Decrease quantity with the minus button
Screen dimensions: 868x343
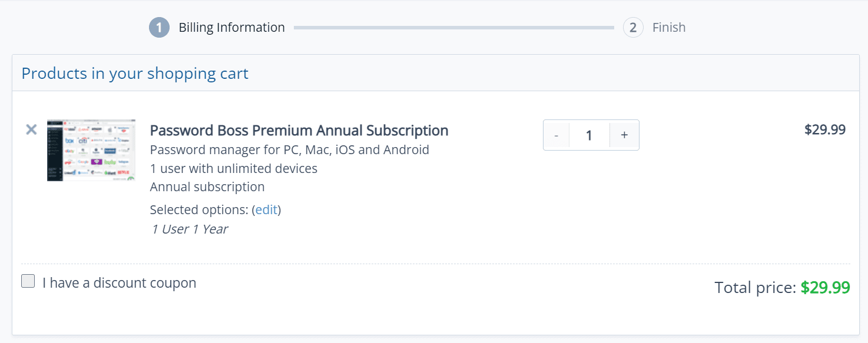click(556, 135)
